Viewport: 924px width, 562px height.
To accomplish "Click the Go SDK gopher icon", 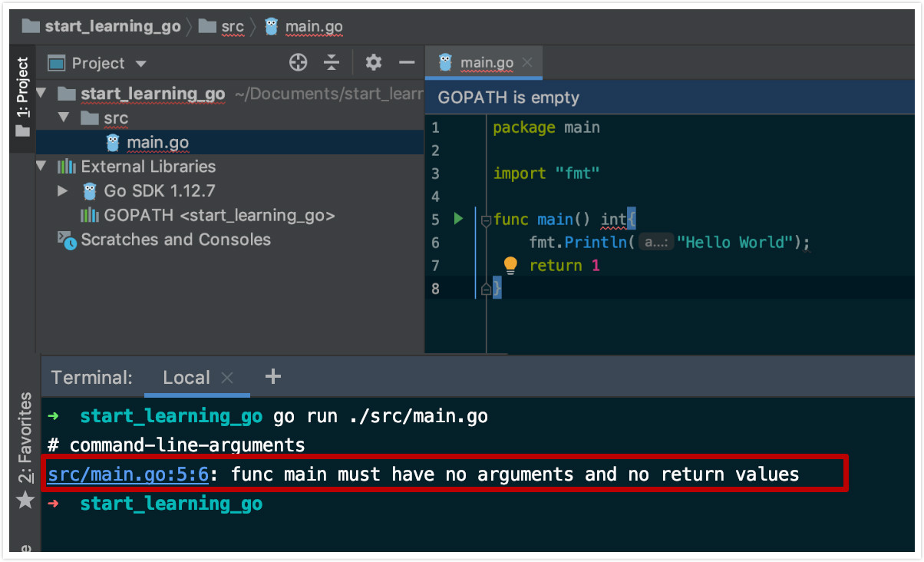I will click(90, 191).
